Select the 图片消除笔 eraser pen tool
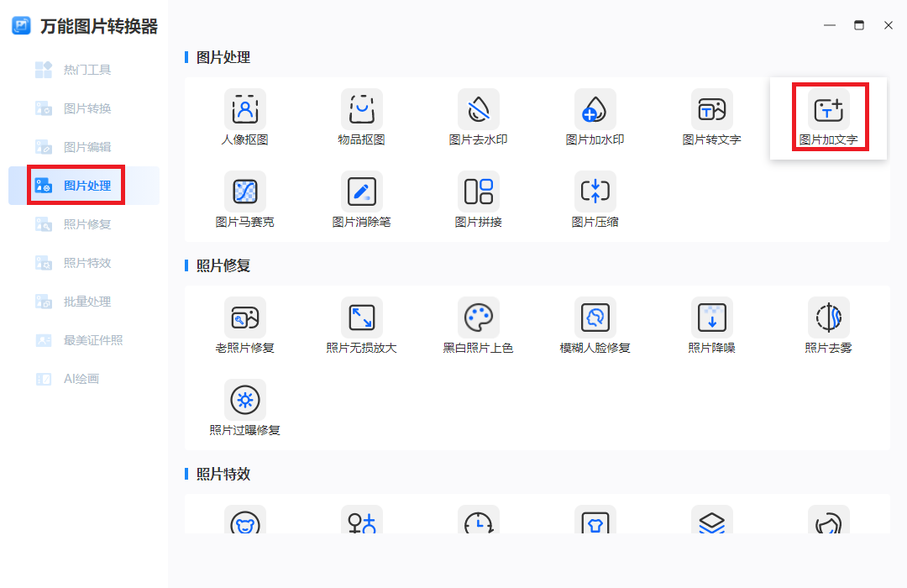Image resolution: width=907 pixels, height=588 pixels. click(361, 200)
